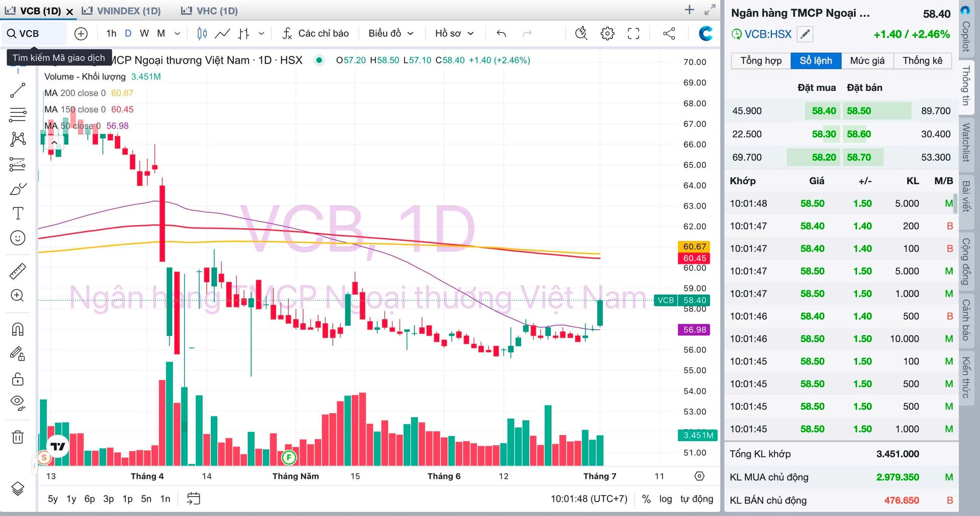The image size is (980, 516).
Task: Open the price scale settings gear
Action: point(700,476)
